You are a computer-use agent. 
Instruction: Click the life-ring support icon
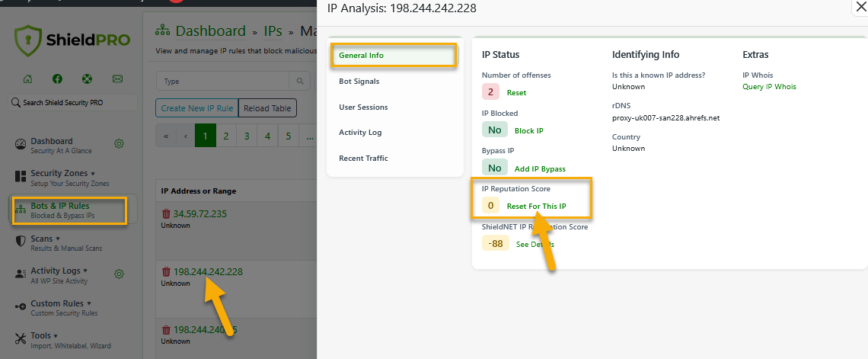click(x=87, y=79)
